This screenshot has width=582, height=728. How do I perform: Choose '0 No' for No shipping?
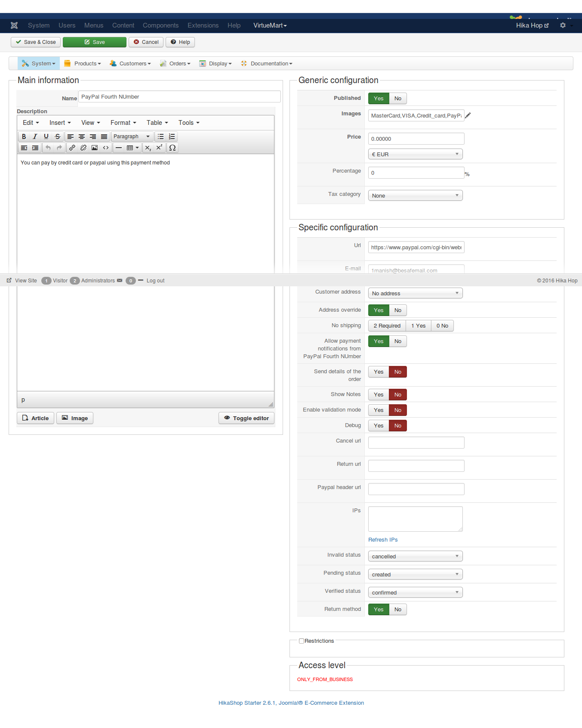click(x=442, y=326)
